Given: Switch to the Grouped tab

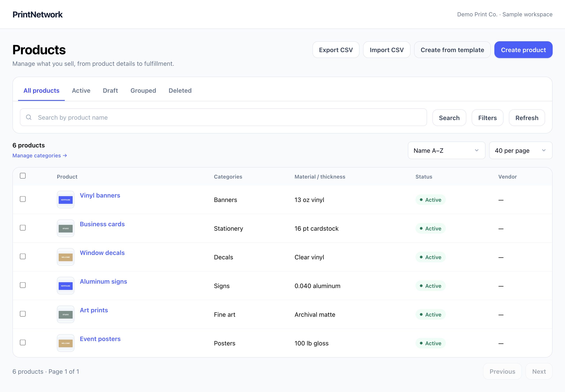Looking at the screenshot, I should pos(143,91).
